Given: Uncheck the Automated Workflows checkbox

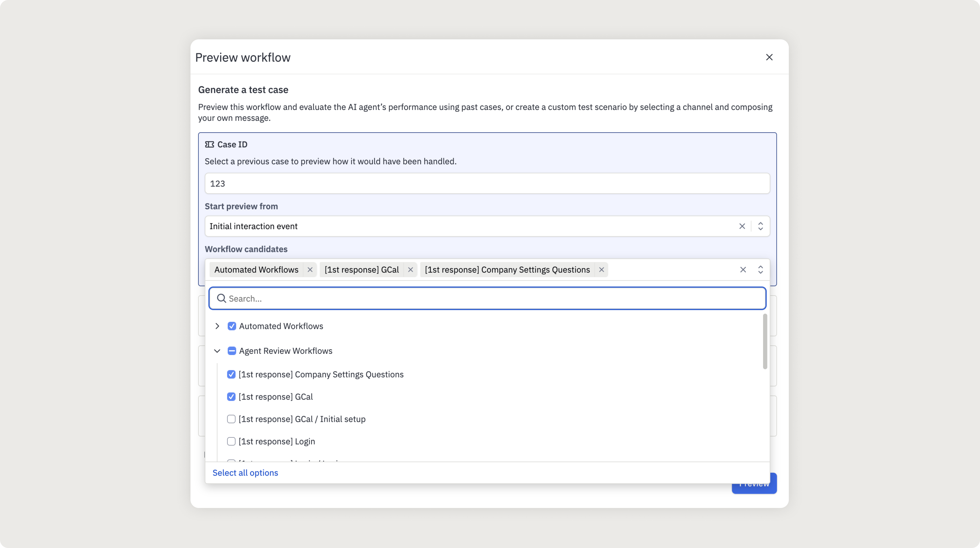Looking at the screenshot, I should click(232, 326).
